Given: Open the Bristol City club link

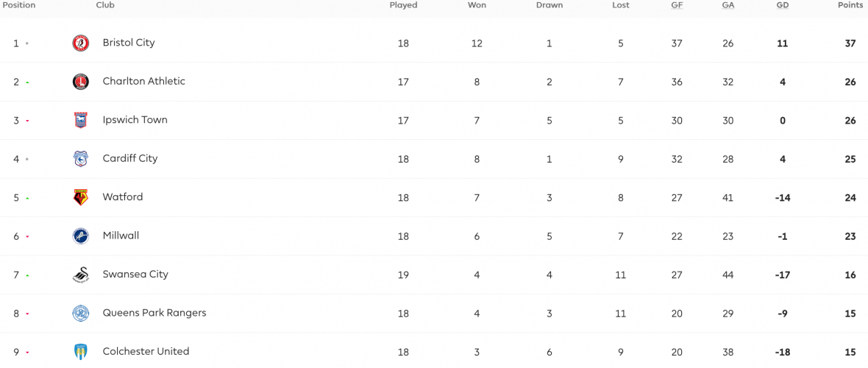Looking at the screenshot, I should click(129, 43).
